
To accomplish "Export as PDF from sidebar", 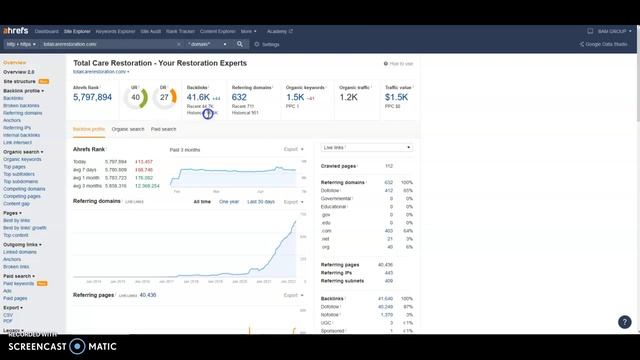I will pos(8,321).
